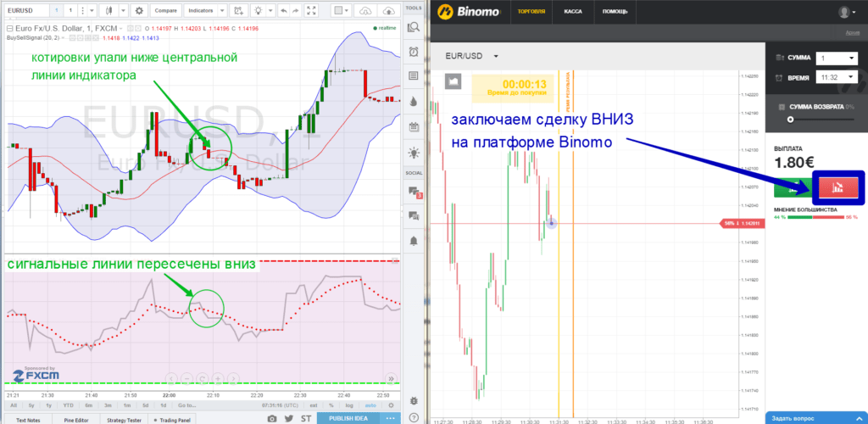Image resolution: width=868 pixels, height=424 pixels.
Task: Open the ideas lightbulb in tools sidebar
Action: point(414,153)
